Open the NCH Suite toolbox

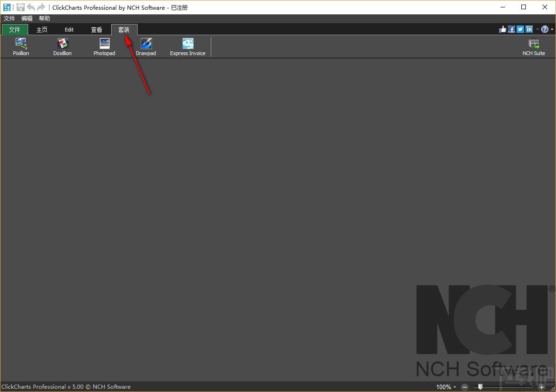click(534, 47)
